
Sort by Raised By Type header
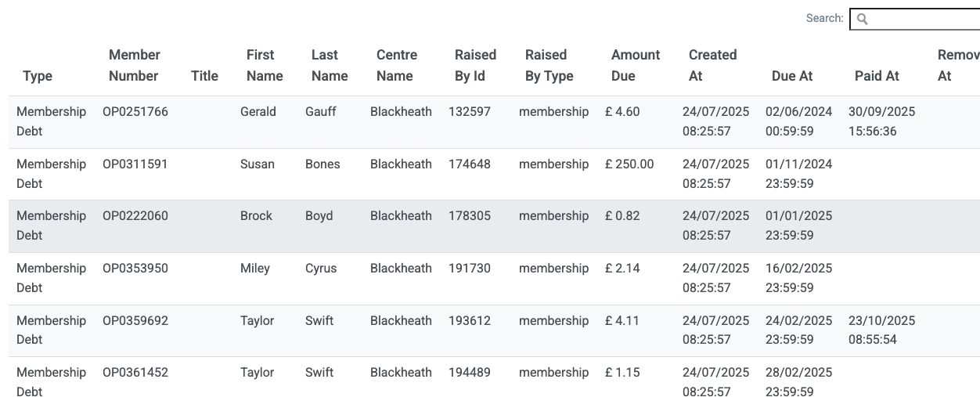(549, 65)
